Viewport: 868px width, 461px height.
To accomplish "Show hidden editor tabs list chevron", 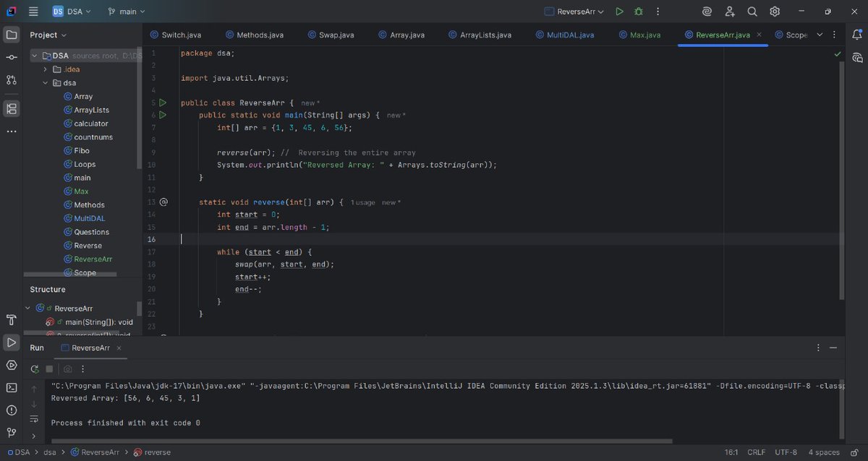I will coord(820,35).
